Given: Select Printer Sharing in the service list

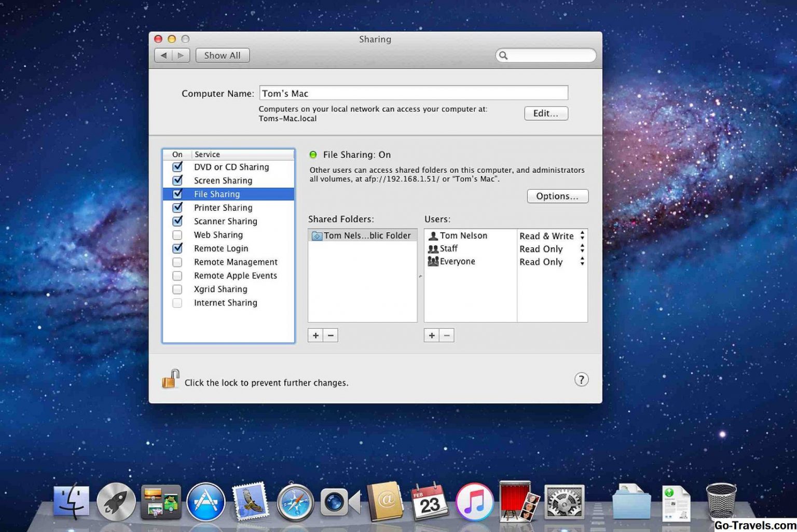Looking at the screenshot, I should tap(223, 207).
